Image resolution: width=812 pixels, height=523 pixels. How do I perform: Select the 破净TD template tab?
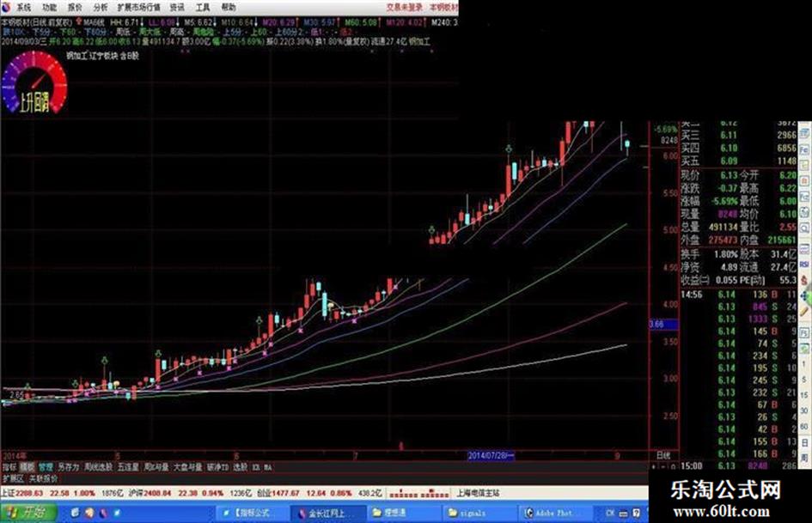pyautogui.click(x=217, y=467)
